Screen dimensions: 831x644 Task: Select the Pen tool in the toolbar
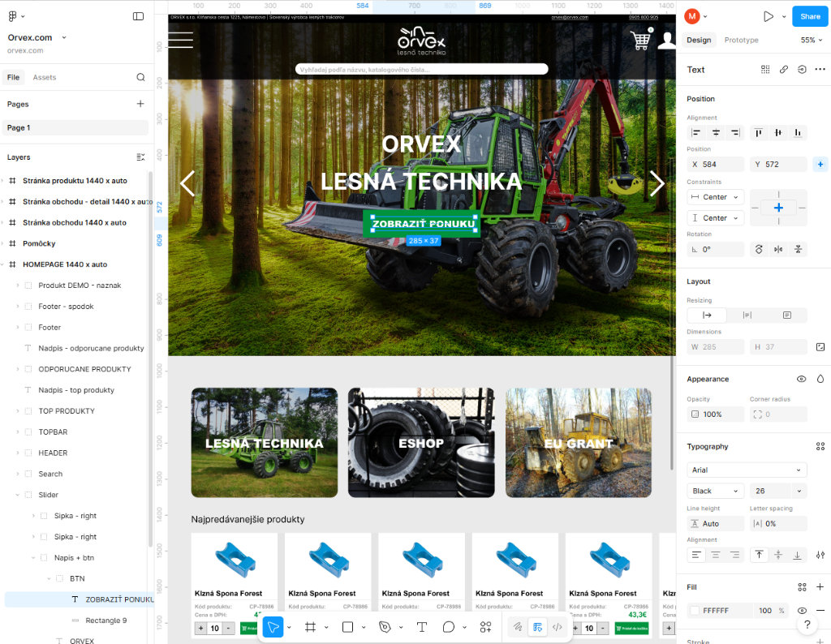tap(385, 627)
